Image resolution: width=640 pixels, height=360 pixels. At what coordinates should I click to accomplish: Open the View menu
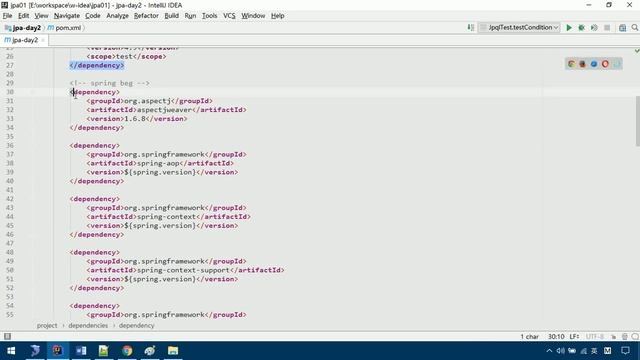pos(41,16)
